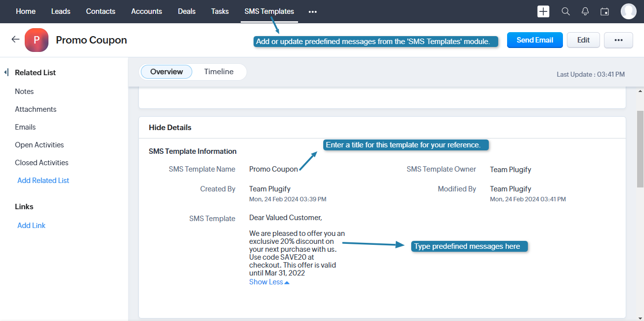Open the more actions ellipsis button
The height and width of the screenshot is (321, 644).
(x=618, y=40)
